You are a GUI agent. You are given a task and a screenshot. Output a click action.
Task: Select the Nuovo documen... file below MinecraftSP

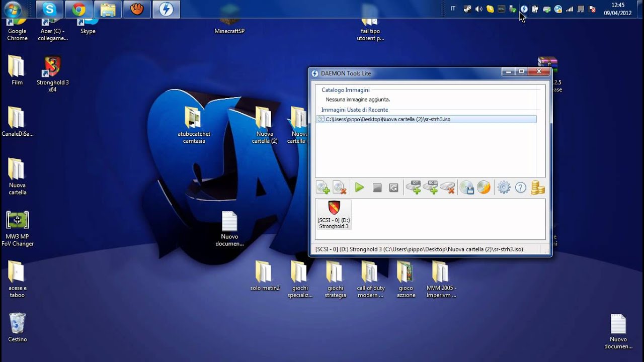point(229,229)
